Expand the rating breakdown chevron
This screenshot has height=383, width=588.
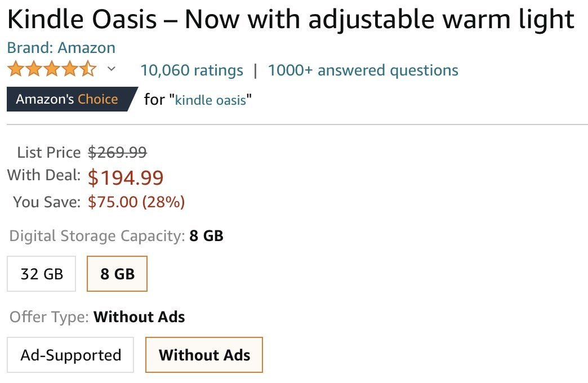point(112,69)
